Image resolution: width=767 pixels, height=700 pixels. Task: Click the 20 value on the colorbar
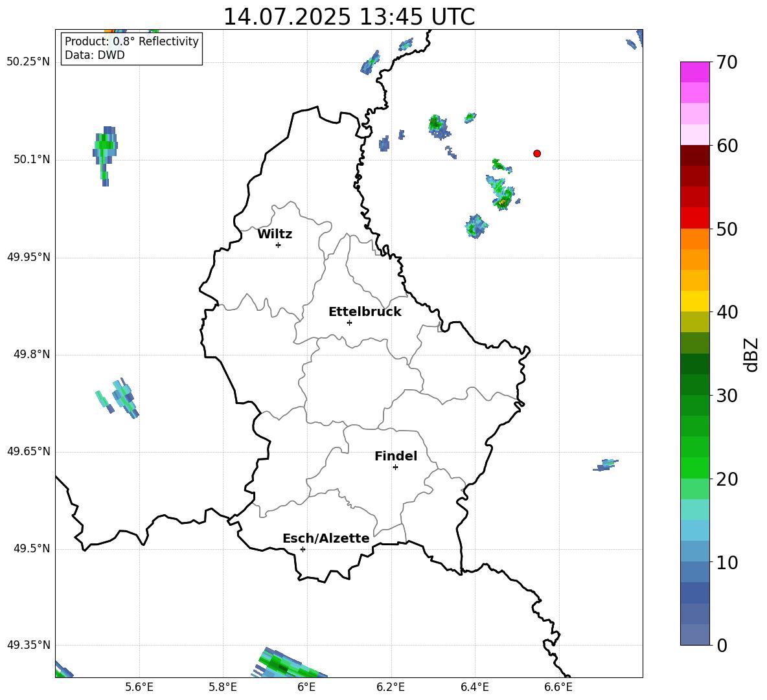click(x=727, y=479)
